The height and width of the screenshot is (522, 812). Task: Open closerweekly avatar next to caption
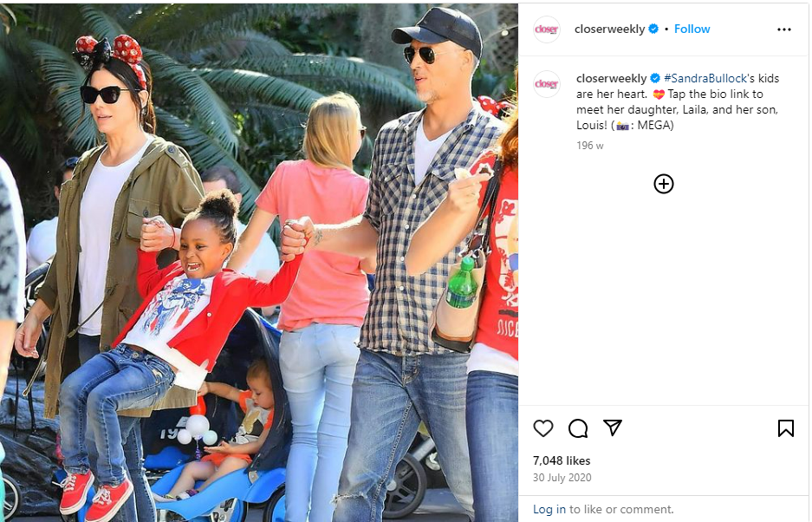547,84
